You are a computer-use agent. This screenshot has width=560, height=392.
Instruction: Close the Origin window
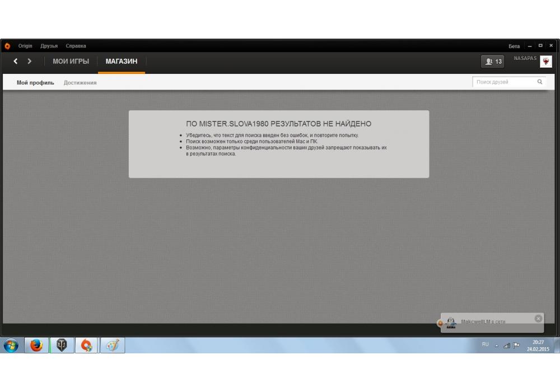[551, 46]
